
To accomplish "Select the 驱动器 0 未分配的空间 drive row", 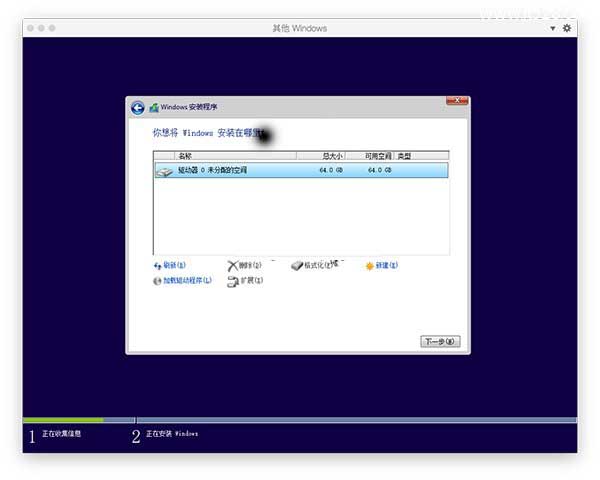I will [301, 170].
